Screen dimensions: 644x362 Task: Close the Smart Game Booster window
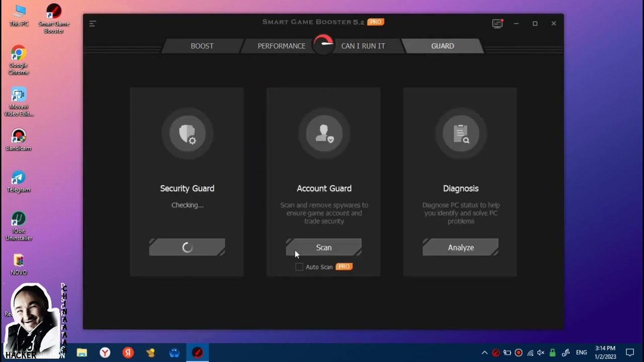click(553, 23)
